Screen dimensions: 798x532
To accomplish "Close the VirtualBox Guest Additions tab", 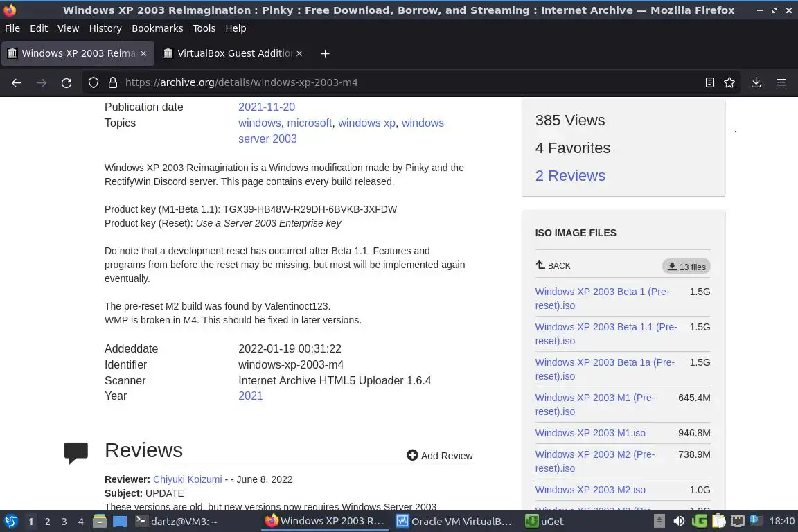I will (299, 53).
